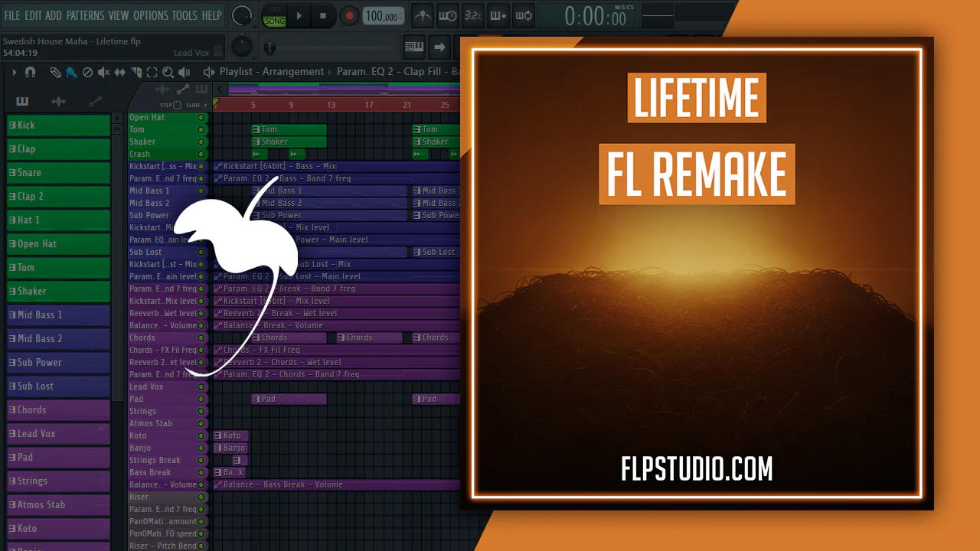The height and width of the screenshot is (551, 980).
Task: Select the Paint brush tool
Action: click(x=71, y=72)
